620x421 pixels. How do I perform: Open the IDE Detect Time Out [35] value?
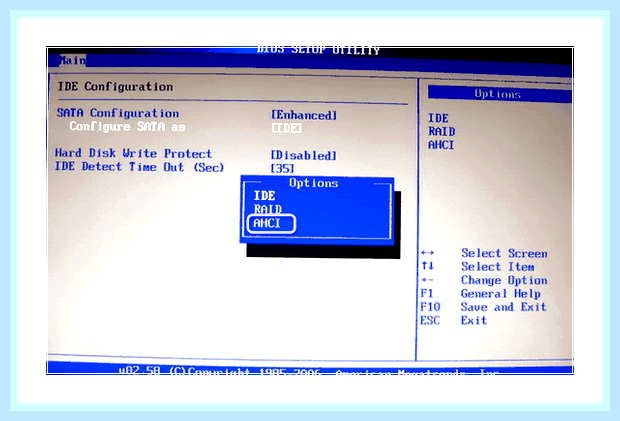pyautogui.click(x=282, y=168)
